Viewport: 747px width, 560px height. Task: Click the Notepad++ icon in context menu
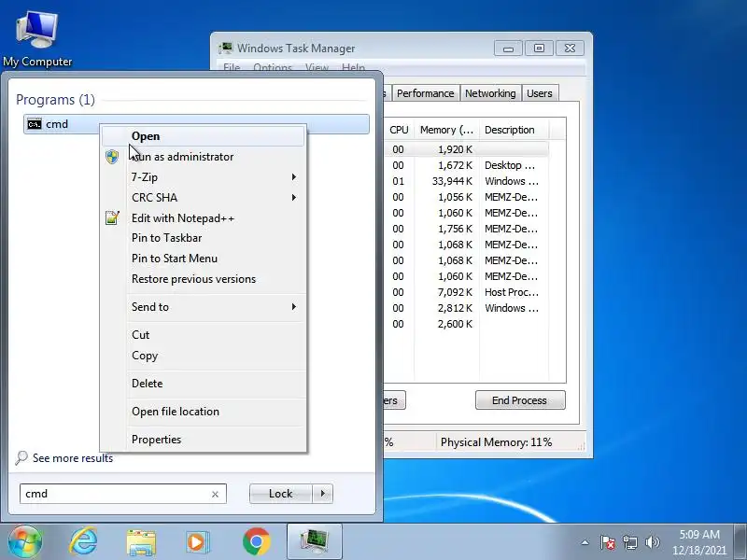tap(112, 218)
